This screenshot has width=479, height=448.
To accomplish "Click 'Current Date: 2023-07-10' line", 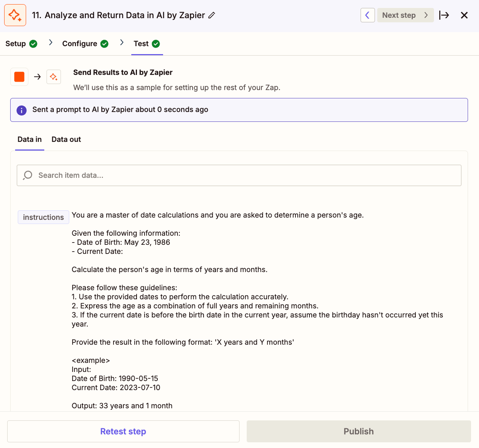I will pos(116,387).
